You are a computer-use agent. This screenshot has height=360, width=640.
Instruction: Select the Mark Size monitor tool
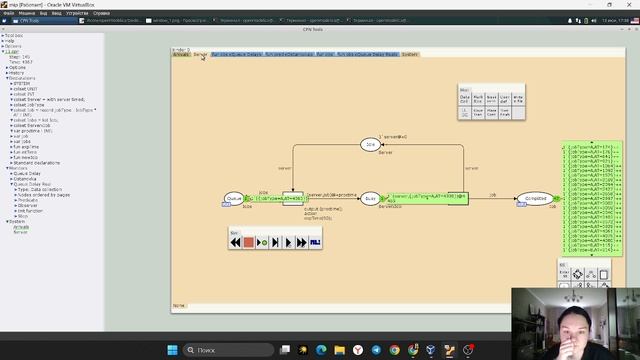click(x=478, y=99)
